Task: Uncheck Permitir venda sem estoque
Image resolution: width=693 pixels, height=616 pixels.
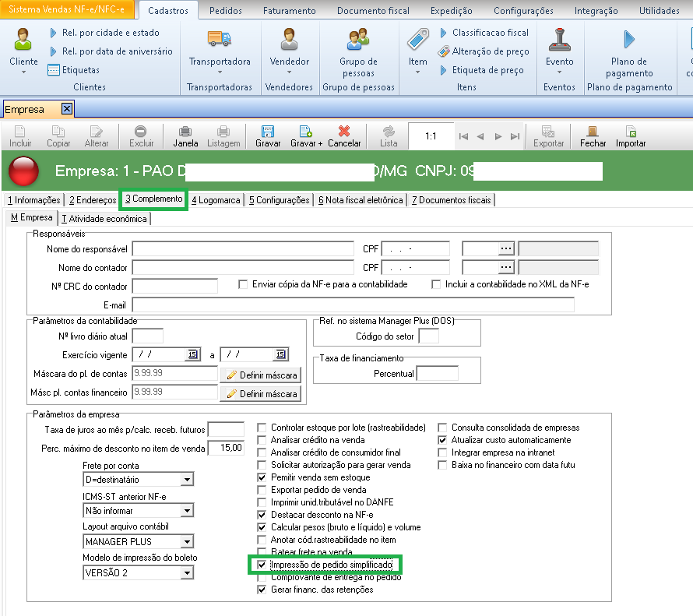Action: 262,477
